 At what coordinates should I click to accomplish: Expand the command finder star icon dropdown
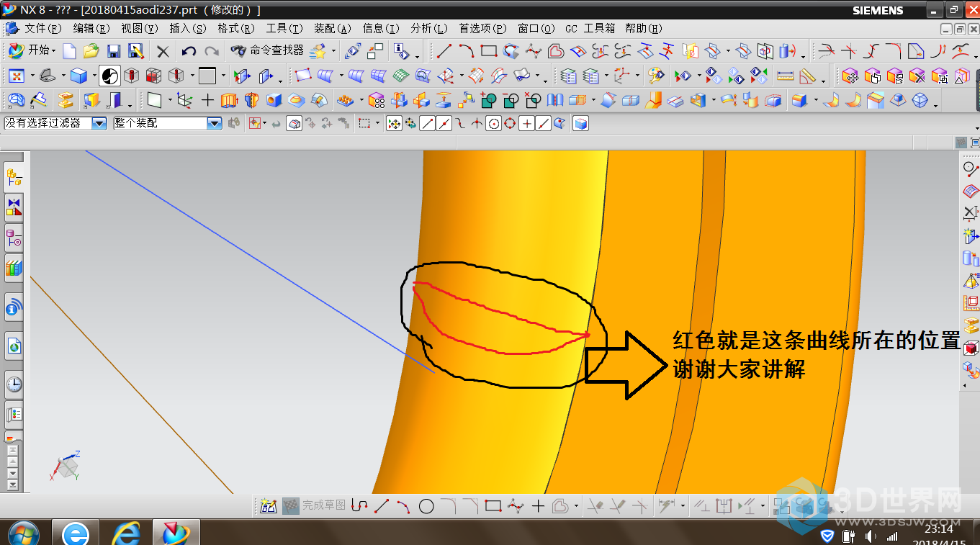(334, 52)
